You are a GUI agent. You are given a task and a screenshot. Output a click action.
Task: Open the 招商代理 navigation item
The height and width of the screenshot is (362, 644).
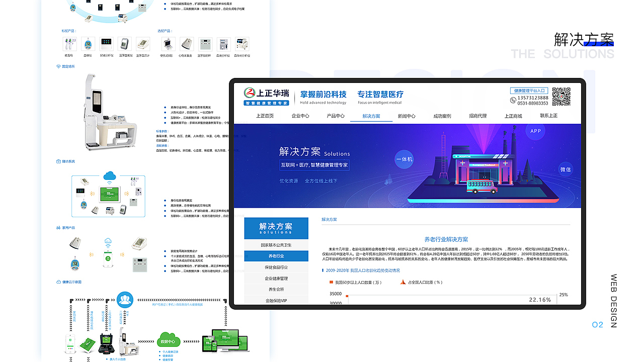pos(478,116)
